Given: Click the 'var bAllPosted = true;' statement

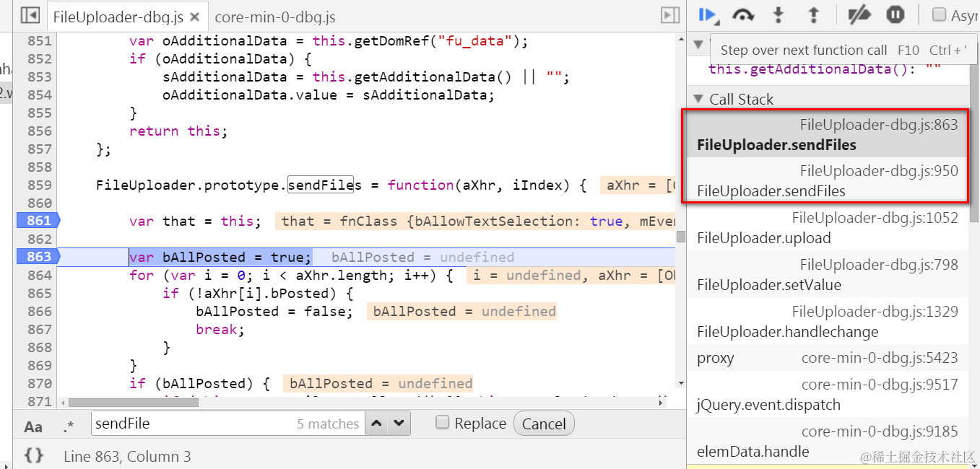Looking at the screenshot, I should [220, 257].
